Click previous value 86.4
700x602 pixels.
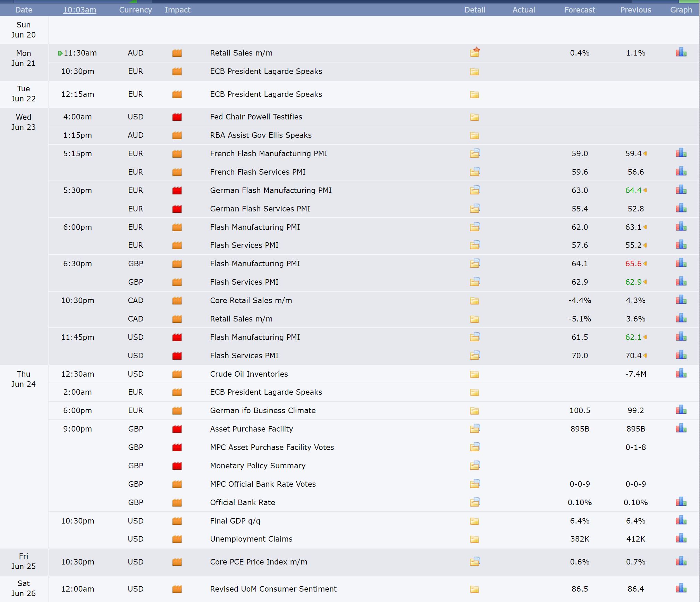click(635, 589)
